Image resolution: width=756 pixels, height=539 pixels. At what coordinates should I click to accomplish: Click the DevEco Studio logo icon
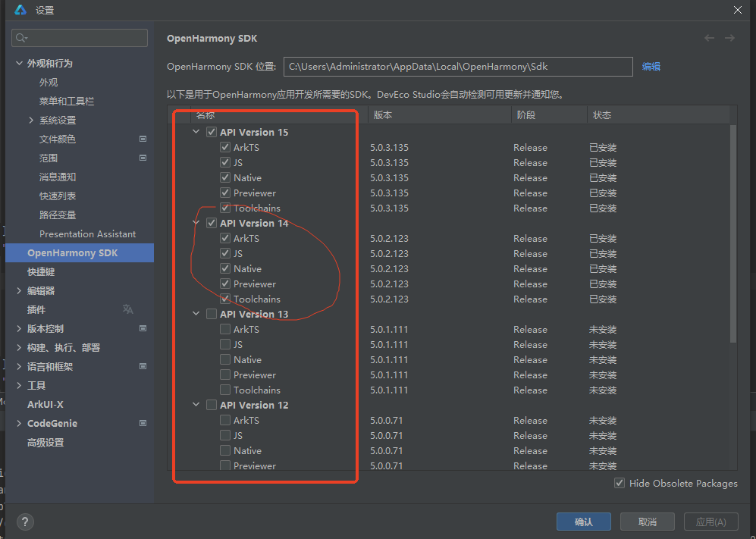pos(20,10)
